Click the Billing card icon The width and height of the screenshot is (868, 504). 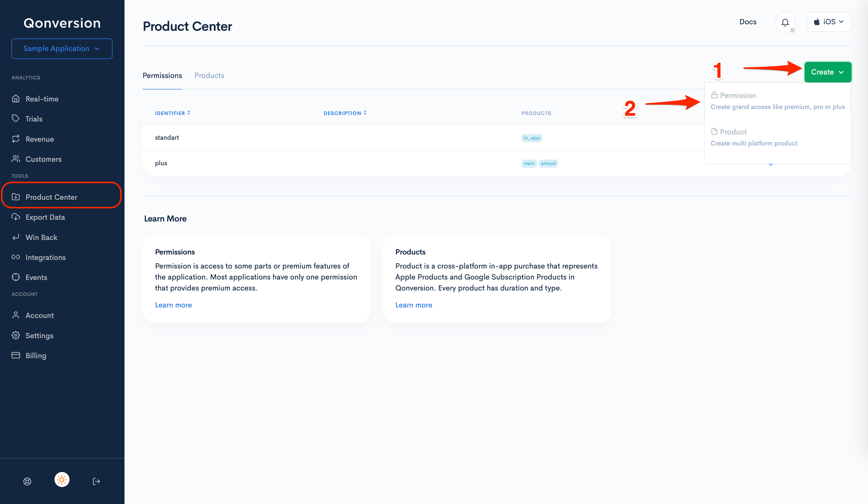click(x=15, y=355)
